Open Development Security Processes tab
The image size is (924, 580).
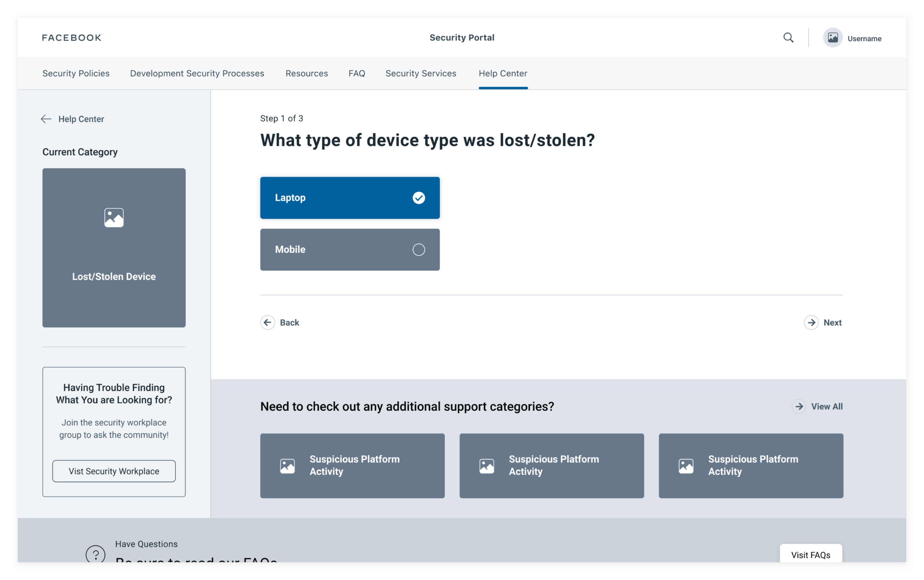point(197,73)
